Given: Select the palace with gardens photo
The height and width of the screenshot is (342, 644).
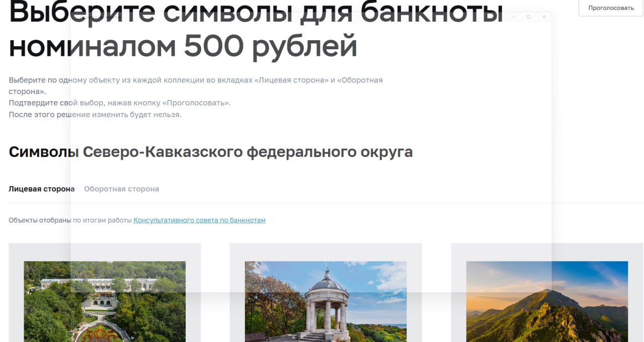Looking at the screenshot, I should 105,301.
